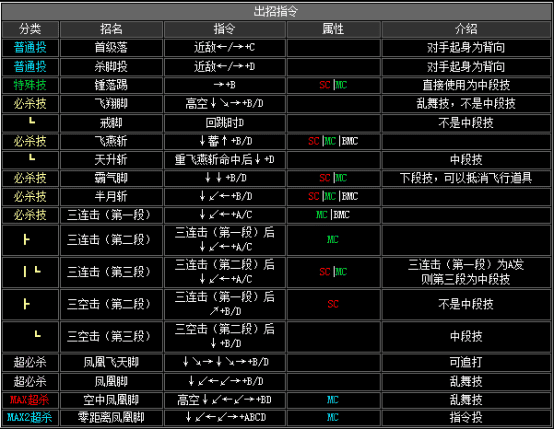Click move name 半月斩

pyautogui.click(x=111, y=196)
